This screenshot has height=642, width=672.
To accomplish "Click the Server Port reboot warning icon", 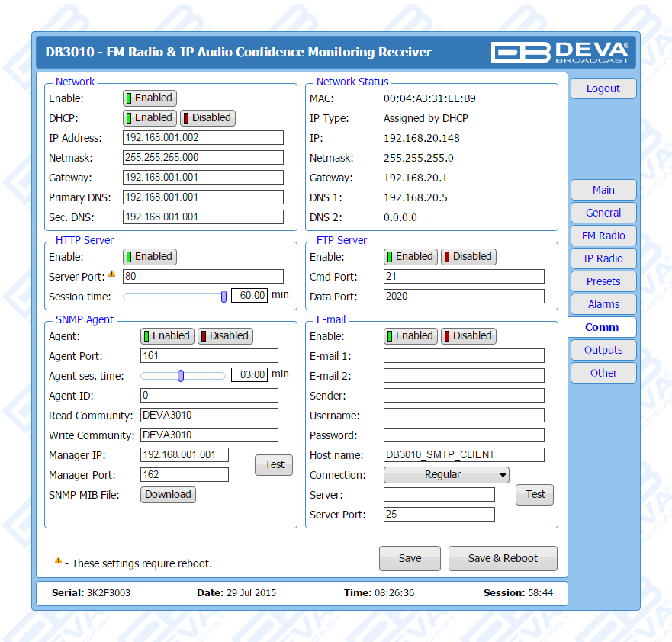I will (x=111, y=274).
